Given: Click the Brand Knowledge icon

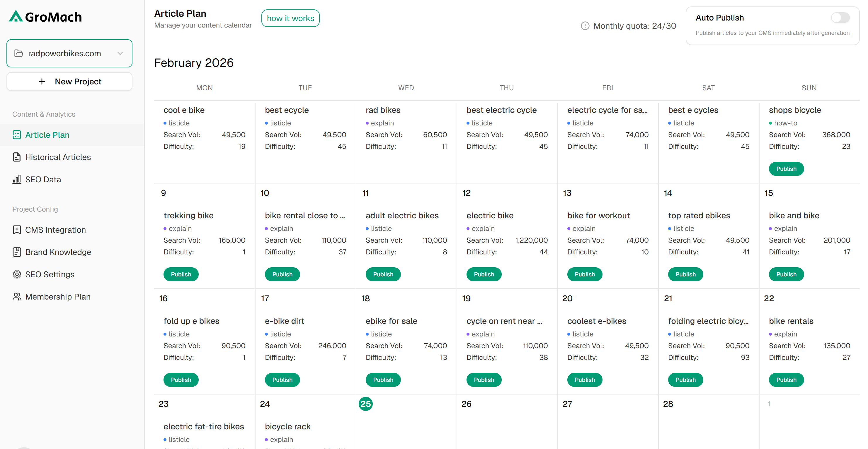Looking at the screenshot, I should click(x=16, y=252).
